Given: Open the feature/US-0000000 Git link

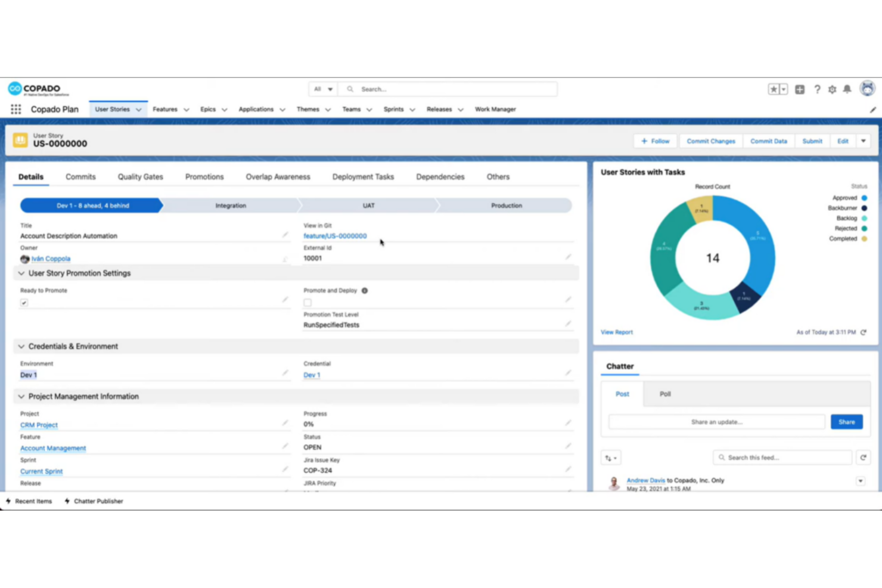Looking at the screenshot, I should [x=335, y=236].
